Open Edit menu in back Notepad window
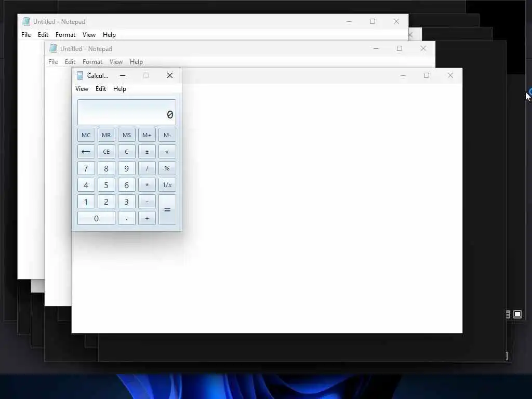 (x=43, y=35)
